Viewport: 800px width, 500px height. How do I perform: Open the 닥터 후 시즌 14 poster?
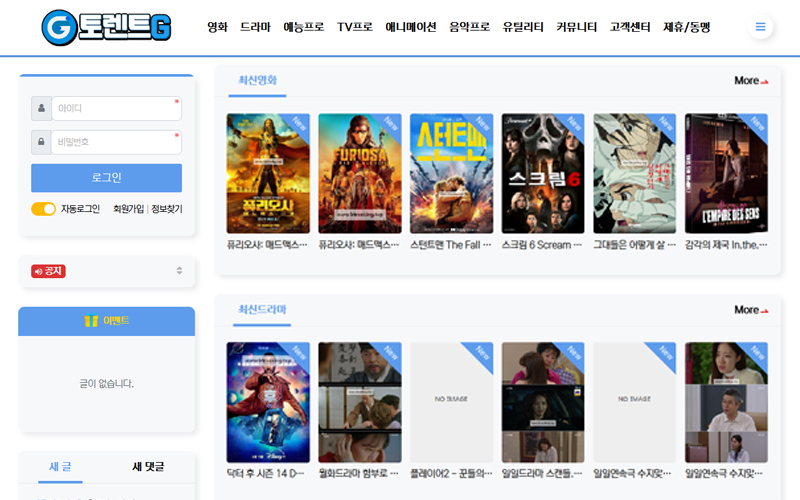click(x=268, y=403)
